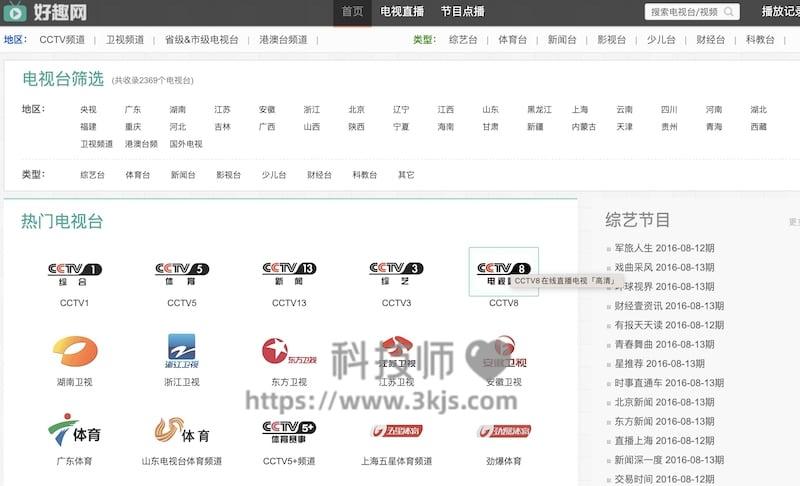Filter stations by 内蒙古 region
Image resolution: width=800 pixels, height=486 pixels.
pyautogui.click(x=584, y=127)
